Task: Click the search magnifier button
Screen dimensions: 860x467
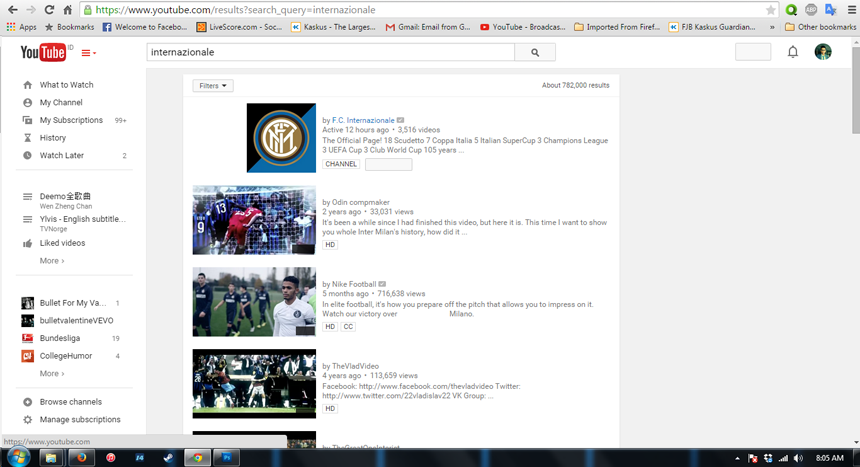Action: coord(535,52)
